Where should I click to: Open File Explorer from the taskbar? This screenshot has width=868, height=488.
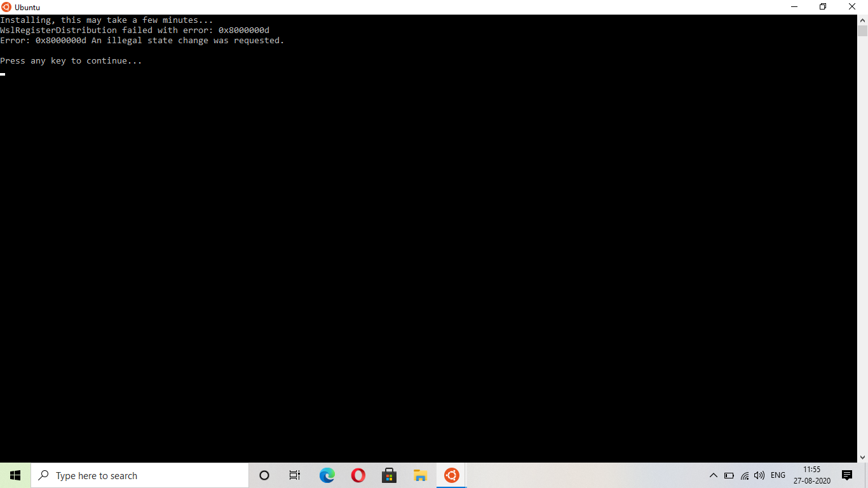420,475
